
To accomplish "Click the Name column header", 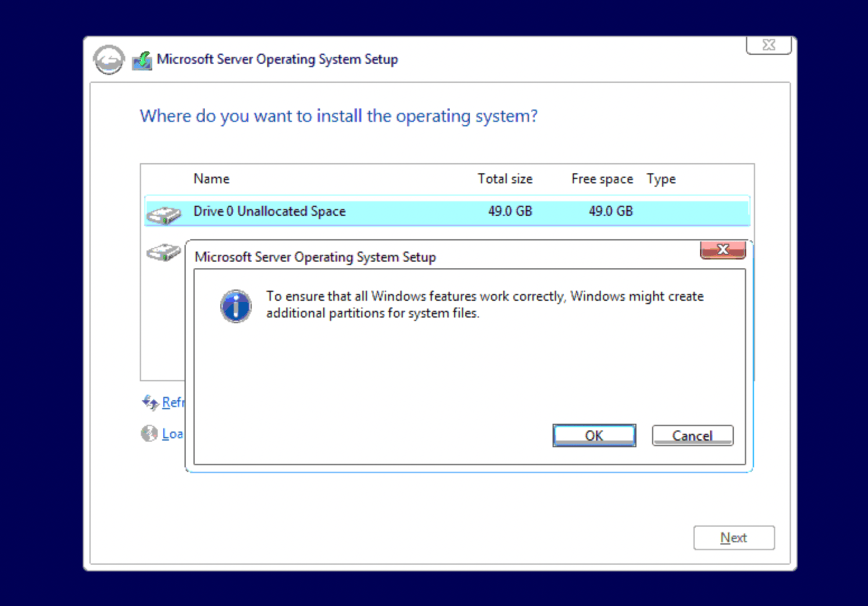I will click(211, 179).
